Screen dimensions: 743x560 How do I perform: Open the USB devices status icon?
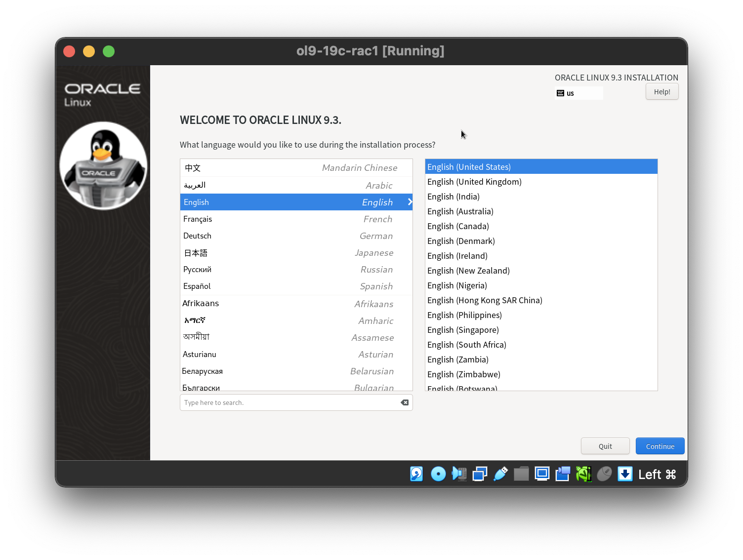pyautogui.click(x=500, y=474)
